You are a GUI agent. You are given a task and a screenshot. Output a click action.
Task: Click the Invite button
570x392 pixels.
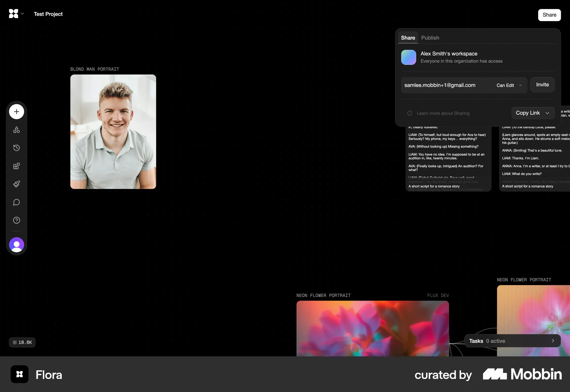[542, 85]
